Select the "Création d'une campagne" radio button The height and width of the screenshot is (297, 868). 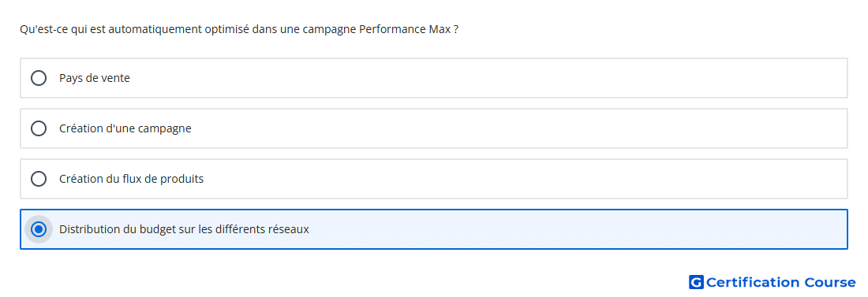[x=39, y=128]
